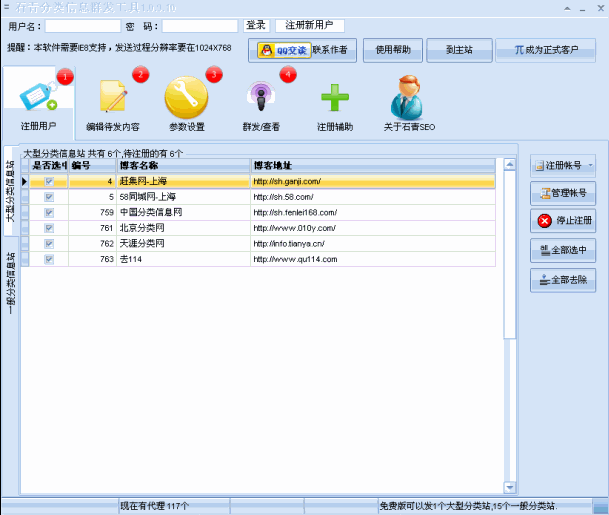Select http://www.qu114.com cell
Screen dimensions: 609x515
373,259
